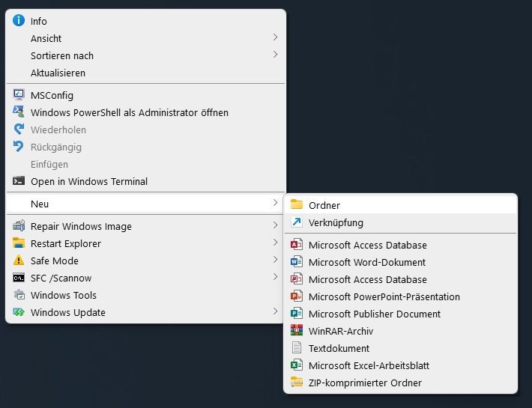Expand the Sortieren nach submenu arrow
The height and width of the screenshot is (408, 532).
point(275,55)
